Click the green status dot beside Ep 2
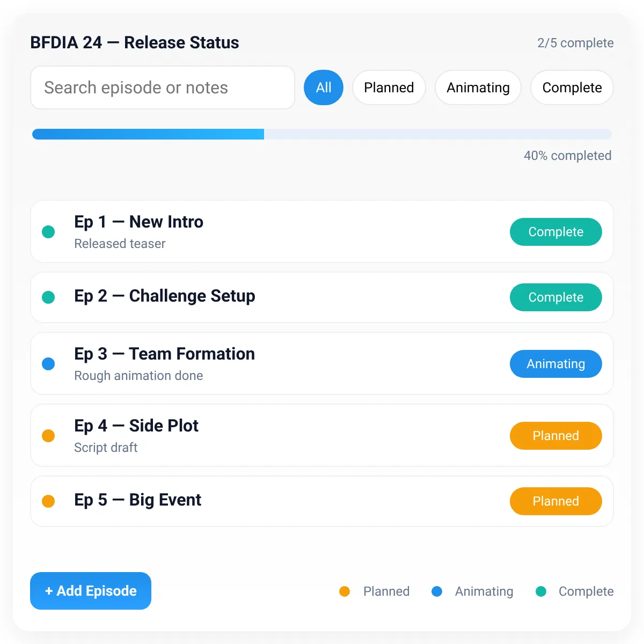 tap(48, 297)
